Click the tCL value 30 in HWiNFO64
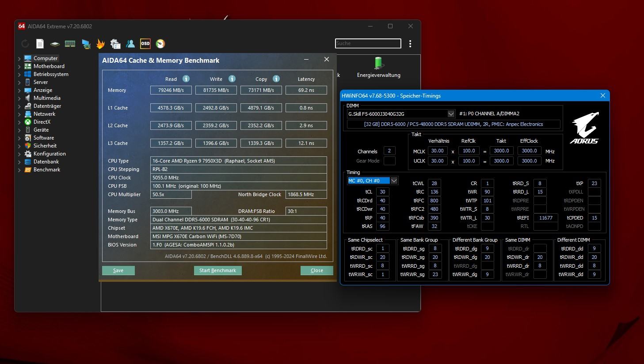This screenshot has width=644, height=364. 382,192
